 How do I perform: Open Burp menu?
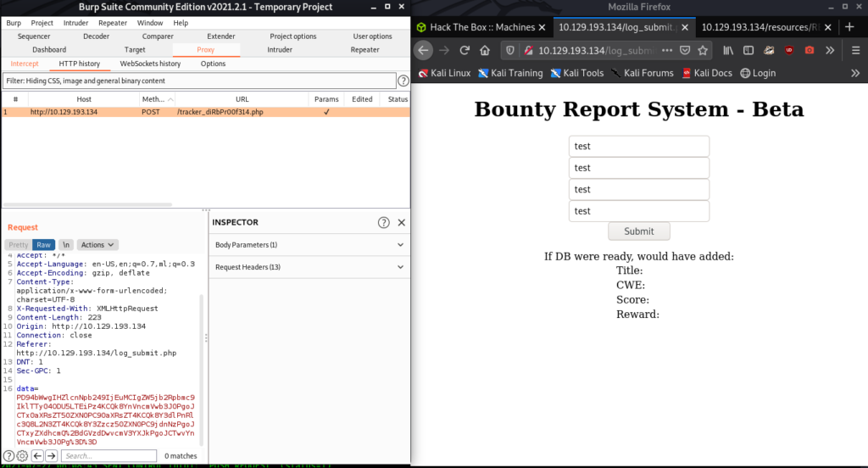(14, 23)
